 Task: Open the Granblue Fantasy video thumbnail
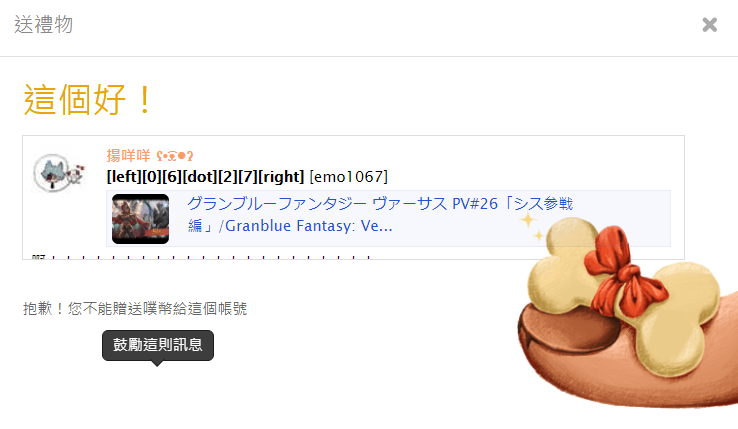click(140, 219)
